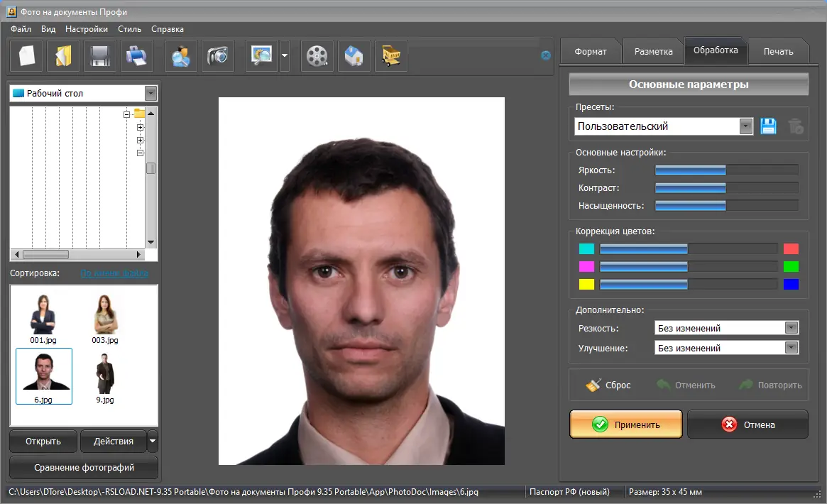
Task: Click the printer icon in toolbar
Action: pos(137,56)
